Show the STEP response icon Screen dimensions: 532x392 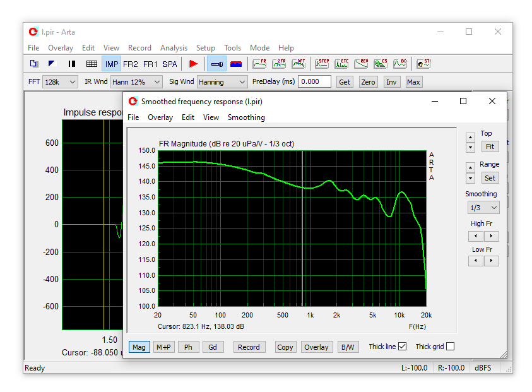point(322,64)
